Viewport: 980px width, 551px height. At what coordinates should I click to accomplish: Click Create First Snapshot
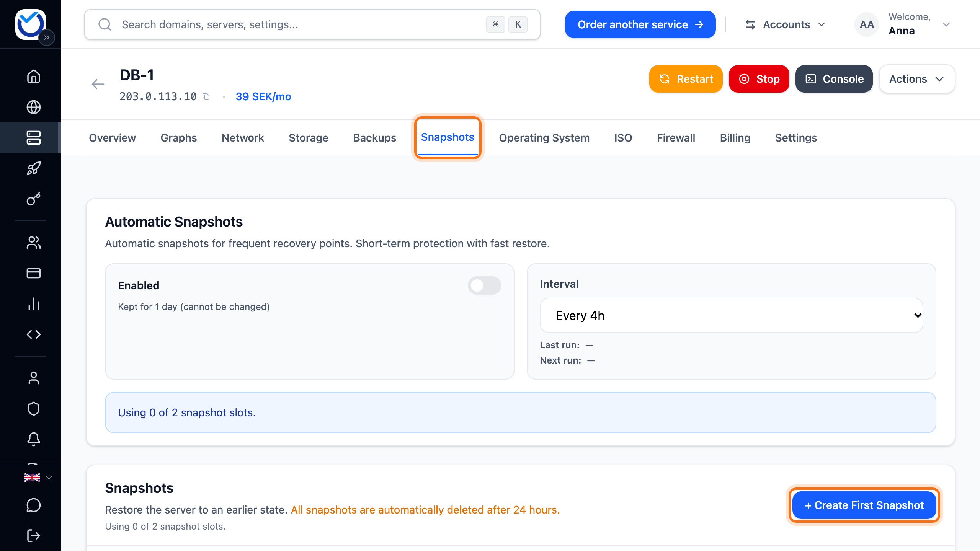click(x=864, y=505)
